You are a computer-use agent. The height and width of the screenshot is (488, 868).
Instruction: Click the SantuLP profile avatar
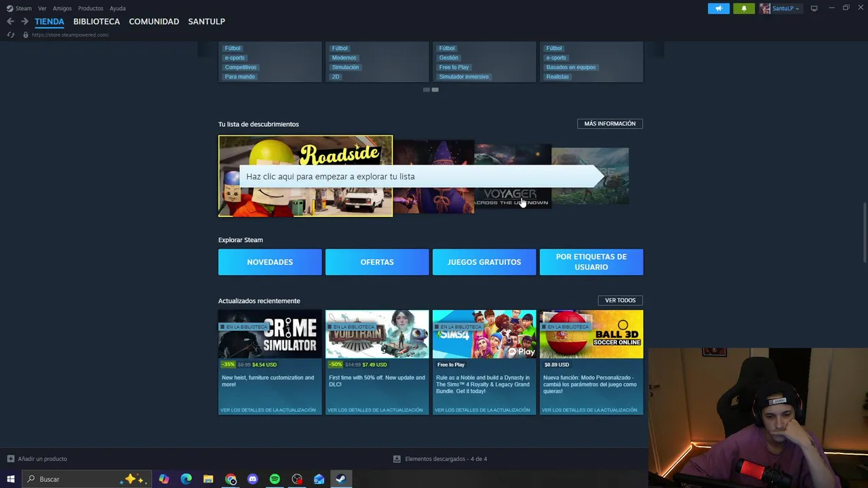(765, 8)
